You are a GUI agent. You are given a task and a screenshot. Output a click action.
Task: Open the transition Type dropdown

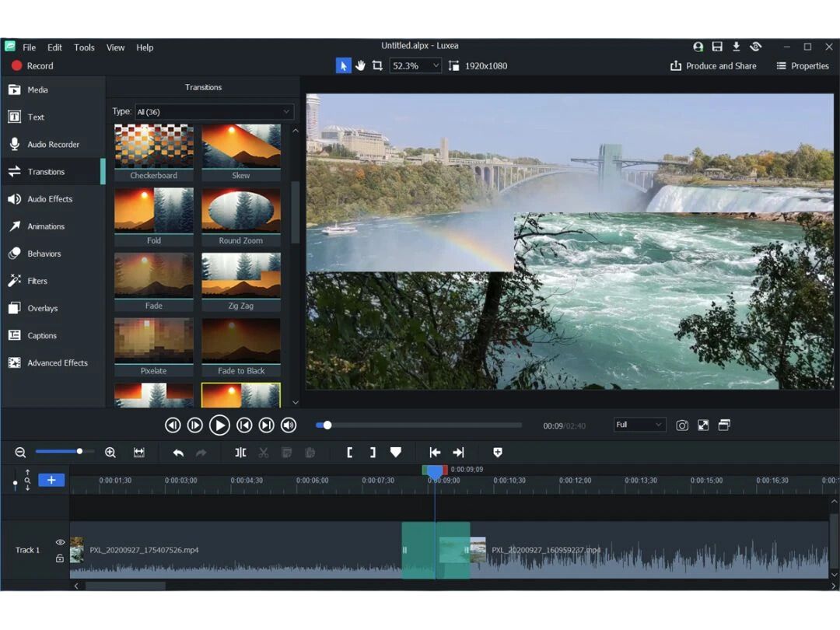(215, 112)
